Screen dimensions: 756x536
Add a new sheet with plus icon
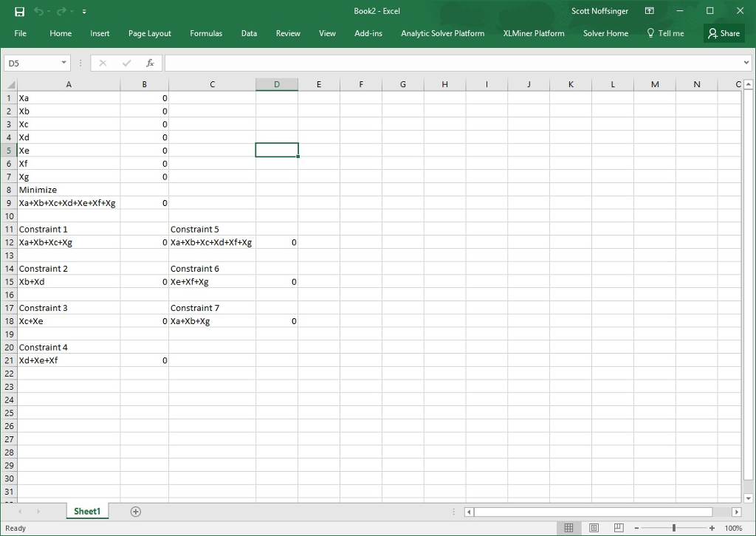[136, 512]
